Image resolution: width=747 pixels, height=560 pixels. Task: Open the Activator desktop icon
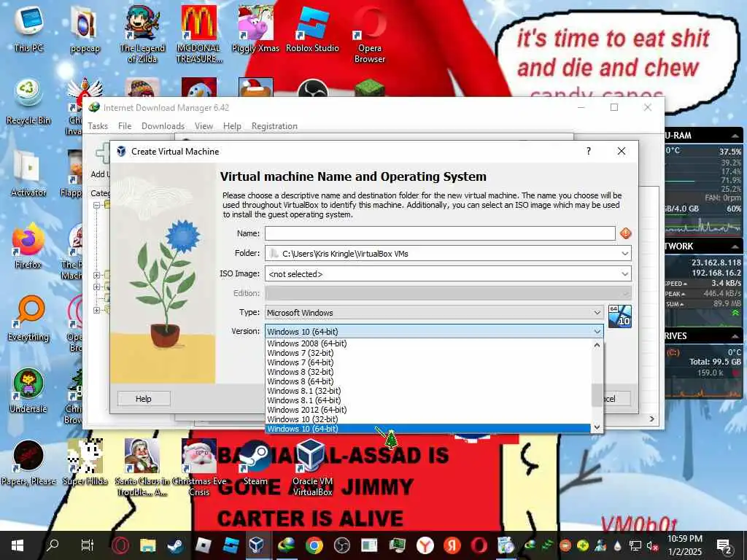[x=28, y=174]
